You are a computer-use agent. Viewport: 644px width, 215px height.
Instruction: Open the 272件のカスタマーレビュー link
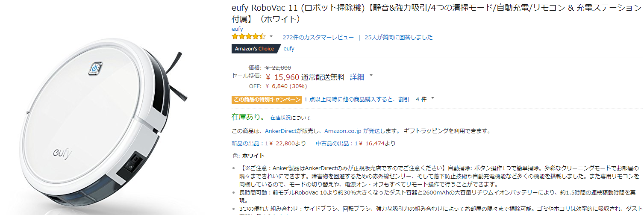coord(318,38)
